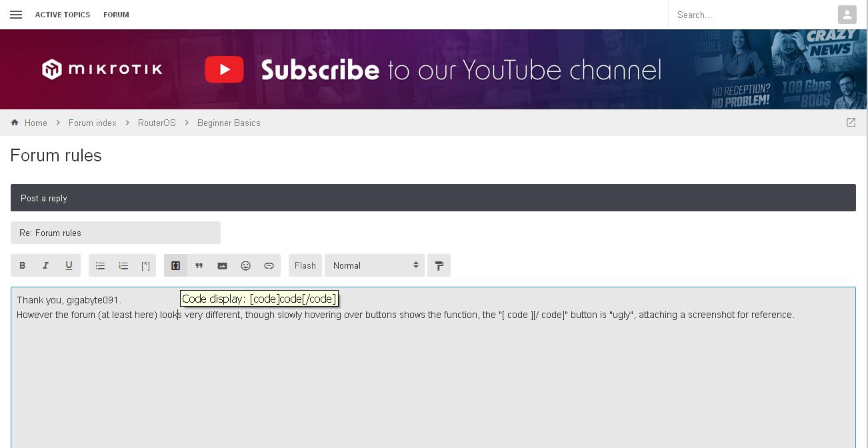Open the Forum menu item

pos(116,15)
